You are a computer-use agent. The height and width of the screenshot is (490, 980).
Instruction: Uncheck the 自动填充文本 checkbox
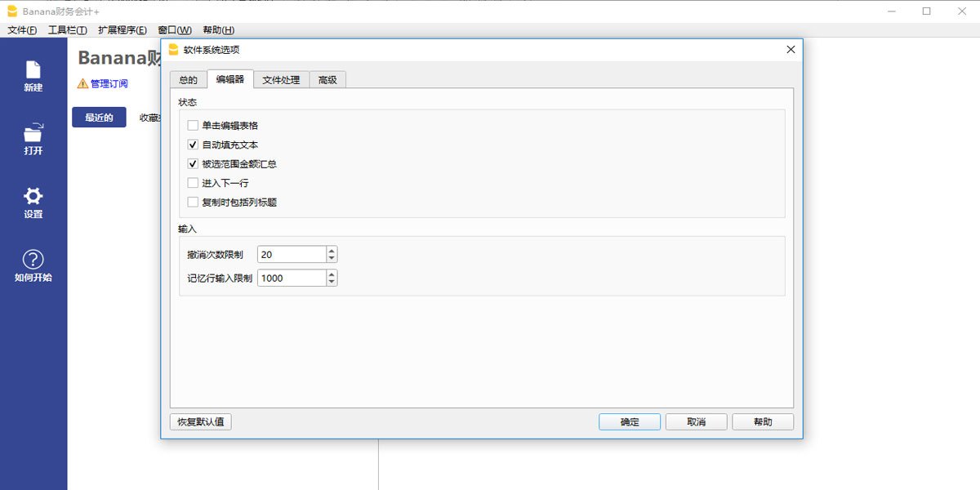tap(193, 145)
